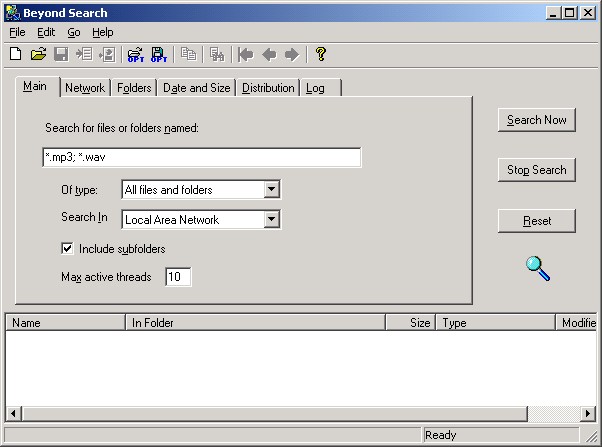The image size is (602, 447).
Task: Click the Forward arrow toolbar icon
Action: [292, 55]
